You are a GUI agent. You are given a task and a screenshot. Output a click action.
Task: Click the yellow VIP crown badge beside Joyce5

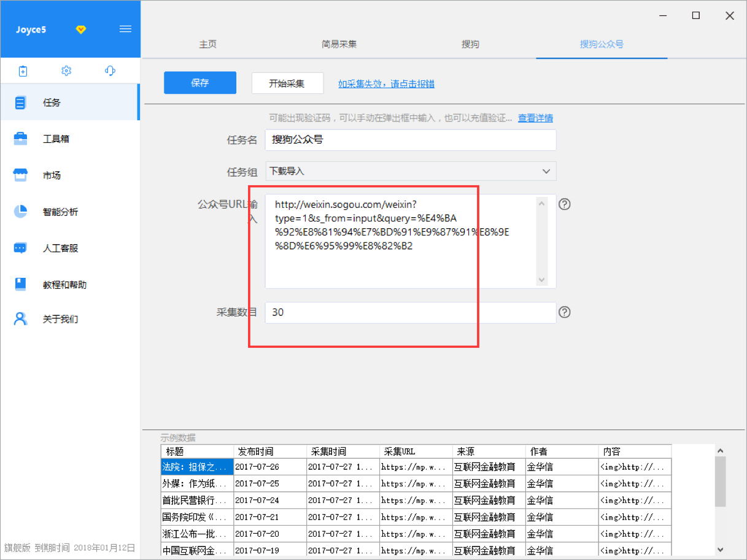click(x=80, y=29)
